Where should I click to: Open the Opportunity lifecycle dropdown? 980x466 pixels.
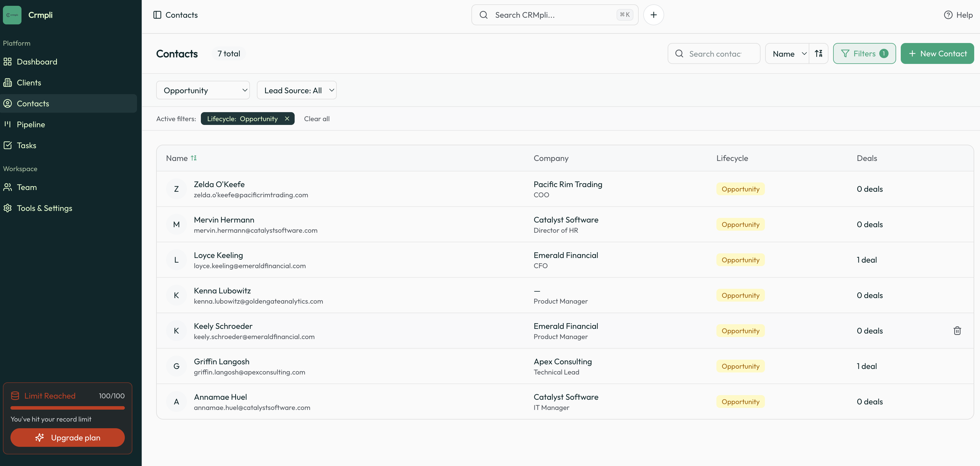(x=202, y=90)
